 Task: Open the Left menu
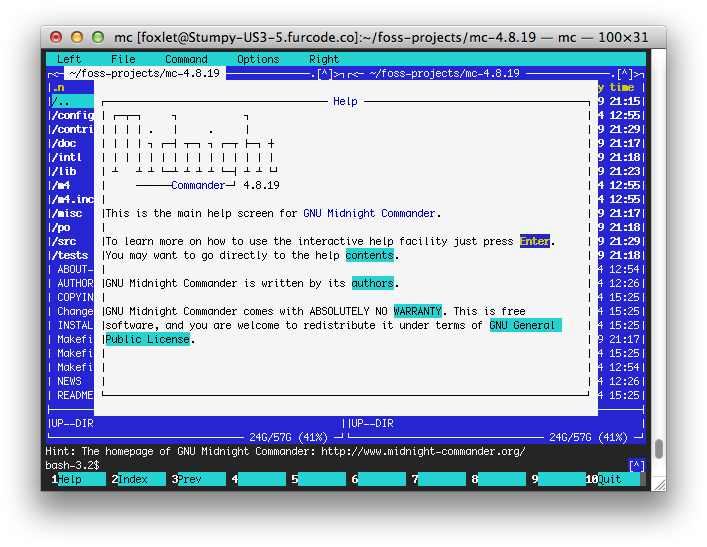[69, 59]
